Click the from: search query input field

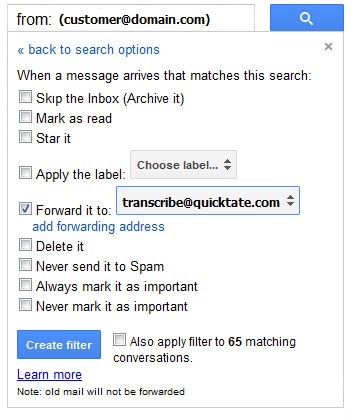click(131, 19)
